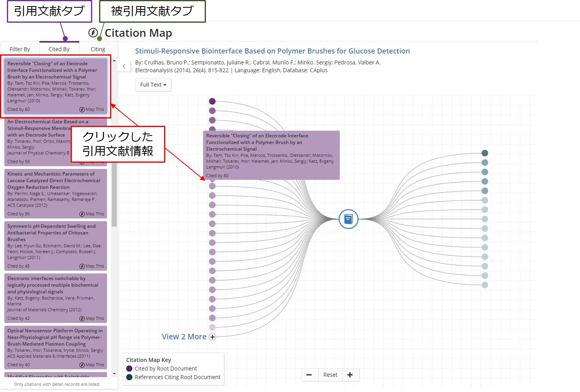Open the Filter By tab
The height and width of the screenshot is (392, 580).
20,49
